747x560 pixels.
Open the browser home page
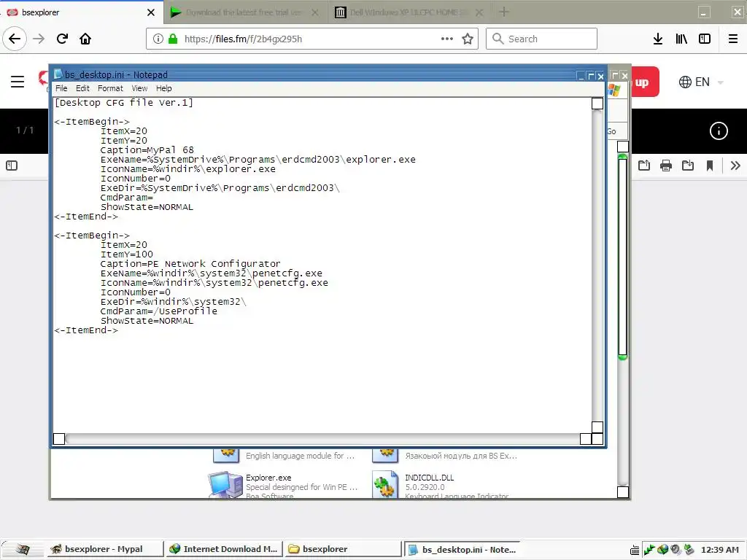[85, 39]
